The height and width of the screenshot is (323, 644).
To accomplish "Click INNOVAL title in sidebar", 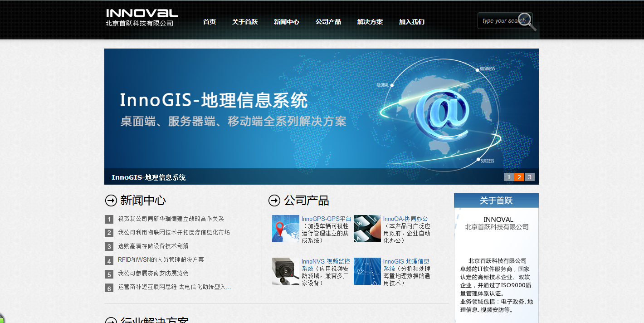I will (x=498, y=220).
